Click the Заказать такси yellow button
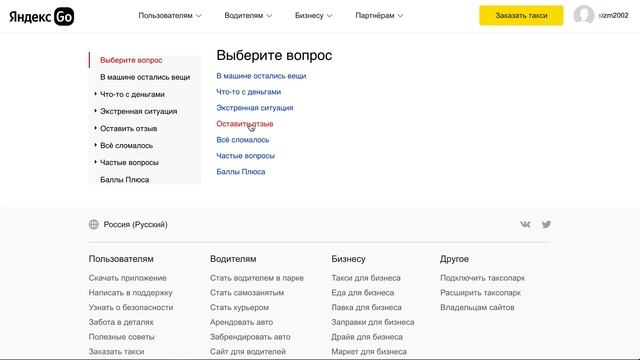 pyautogui.click(x=521, y=16)
